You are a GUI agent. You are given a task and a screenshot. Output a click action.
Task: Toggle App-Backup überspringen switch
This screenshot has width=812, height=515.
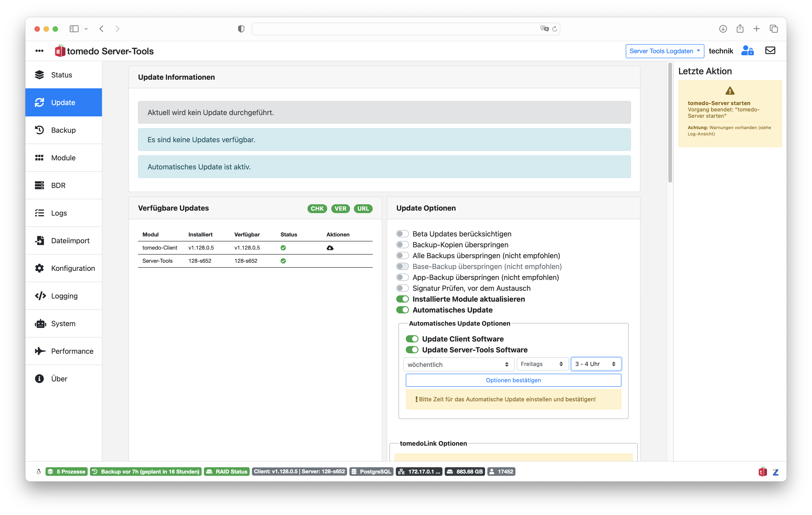(402, 277)
